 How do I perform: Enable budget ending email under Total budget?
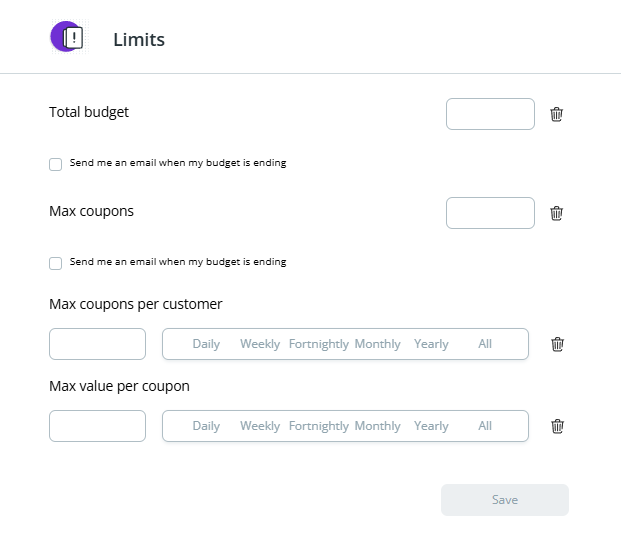[x=55, y=164]
